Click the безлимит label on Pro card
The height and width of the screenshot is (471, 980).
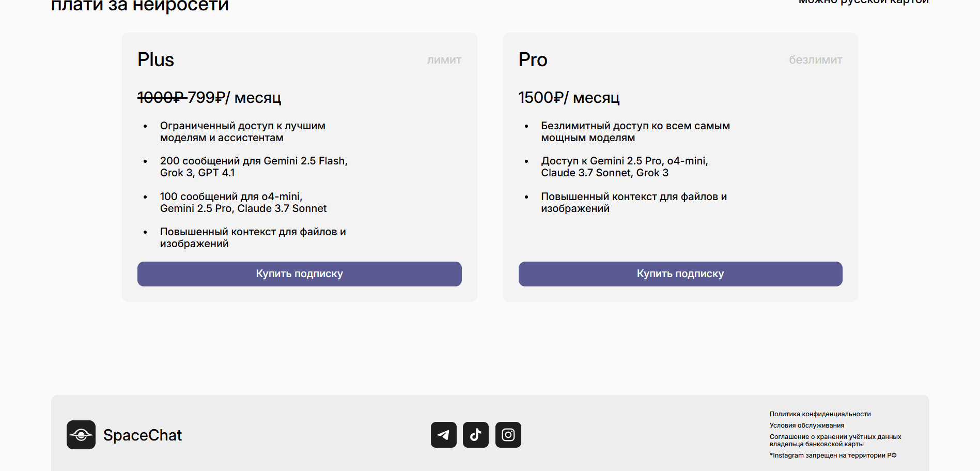815,60
